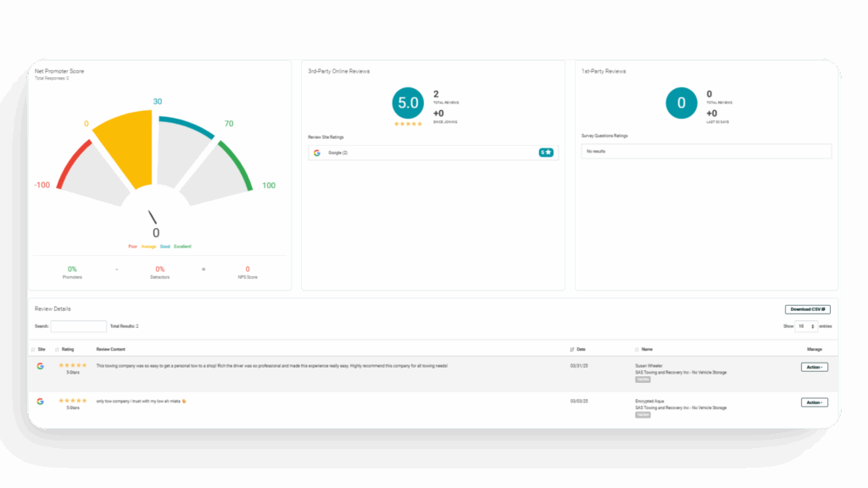This screenshot has width=868, height=488.
Task: Click into the review Search input field
Action: [79, 326]
